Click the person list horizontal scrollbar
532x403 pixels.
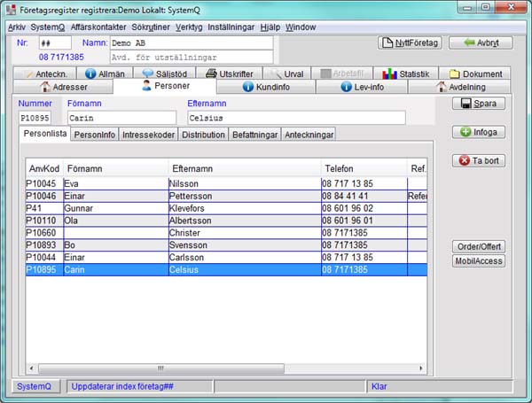click(x=222, y=368)
